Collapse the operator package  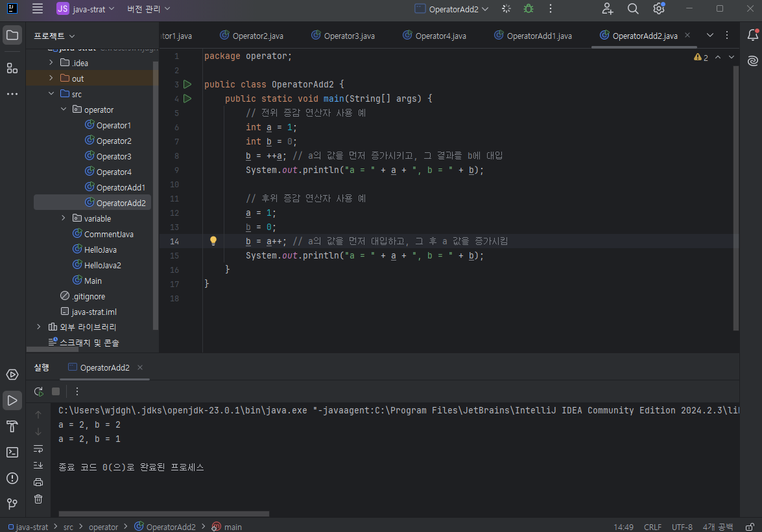(64, 110)
